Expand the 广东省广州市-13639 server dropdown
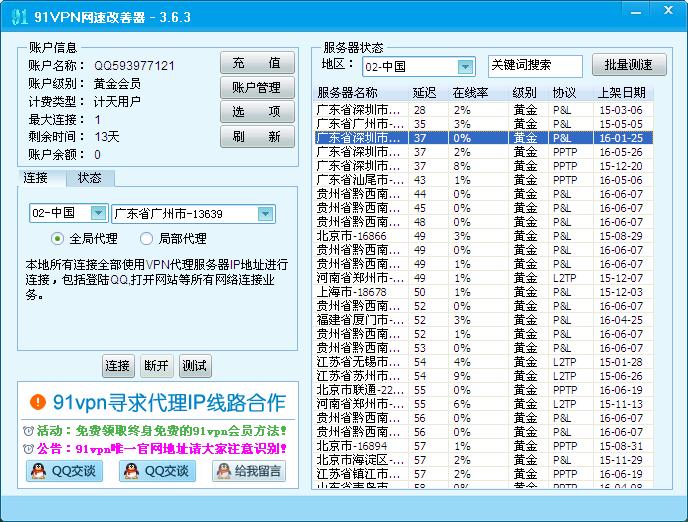The width and height of the screenshot is (688, 522). (x=265, y=214)
